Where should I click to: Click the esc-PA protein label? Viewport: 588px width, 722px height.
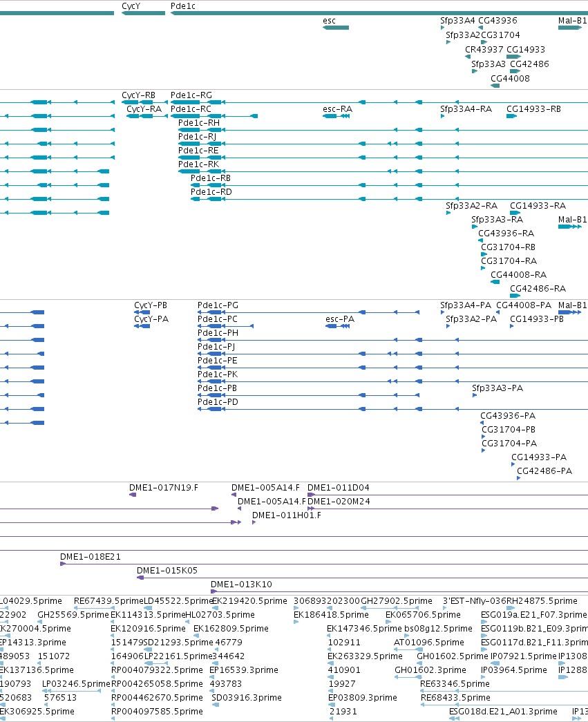(x=340, y=319)
